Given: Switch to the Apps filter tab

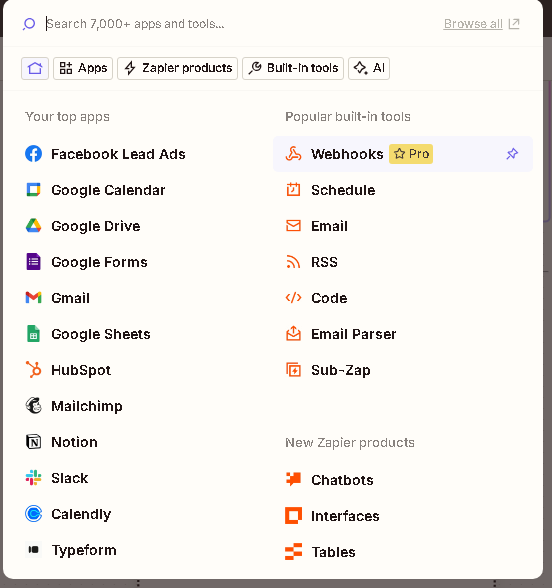Looking at the screenshot, I should 83,68.
